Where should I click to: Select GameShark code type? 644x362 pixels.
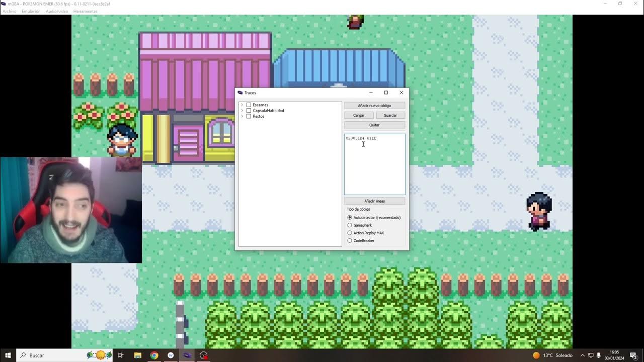click(x=350, y=225)
